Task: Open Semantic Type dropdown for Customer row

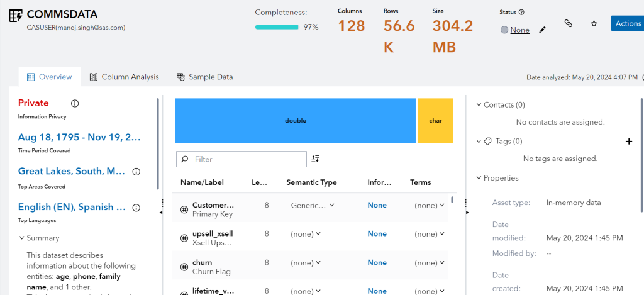Action: 331,205
